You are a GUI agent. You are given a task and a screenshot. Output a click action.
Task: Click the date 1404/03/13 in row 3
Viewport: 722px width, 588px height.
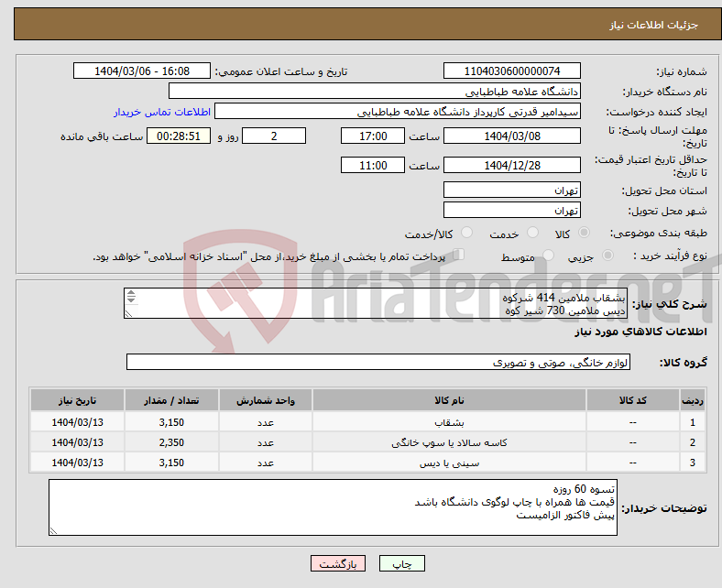point(77,463)
